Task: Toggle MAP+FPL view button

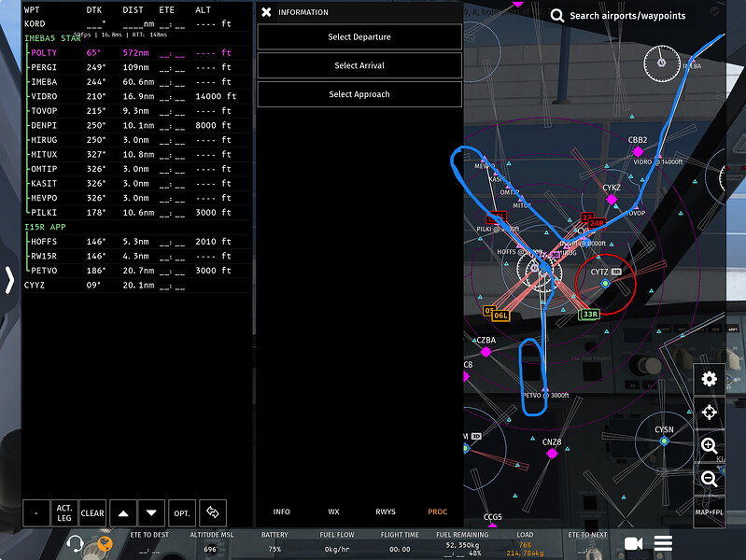Action: [709, 512]
